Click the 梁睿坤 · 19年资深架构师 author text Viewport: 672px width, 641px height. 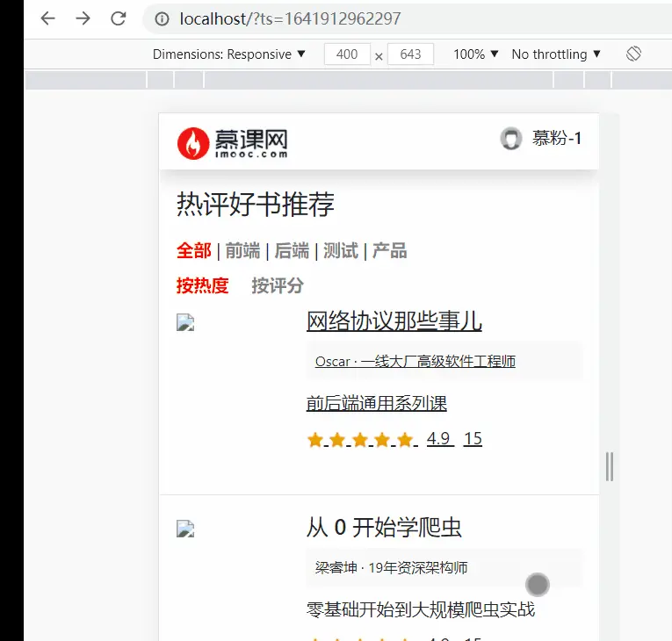pyautogui.click(x=391, y=568)
